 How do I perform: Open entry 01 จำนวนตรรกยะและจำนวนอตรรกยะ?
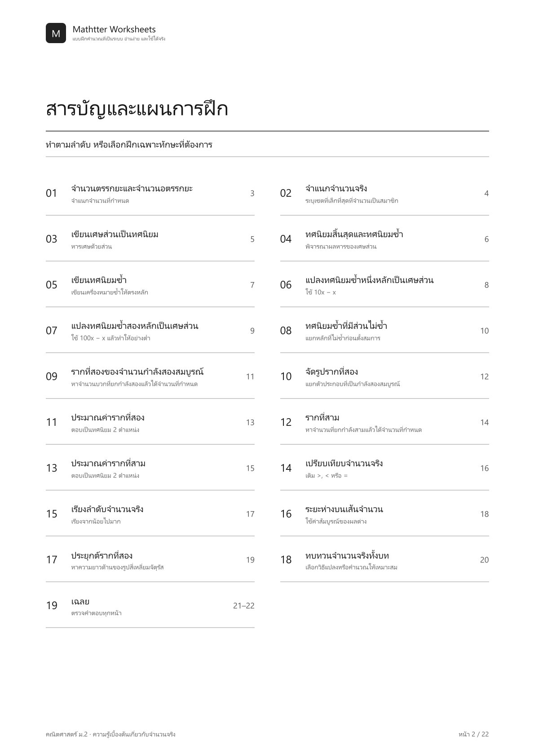click(x=150, y=193)
